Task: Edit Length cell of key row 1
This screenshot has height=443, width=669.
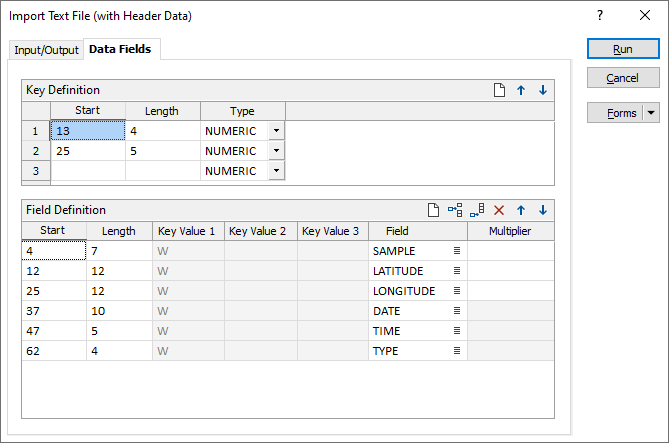Action: tap(163, 131)
